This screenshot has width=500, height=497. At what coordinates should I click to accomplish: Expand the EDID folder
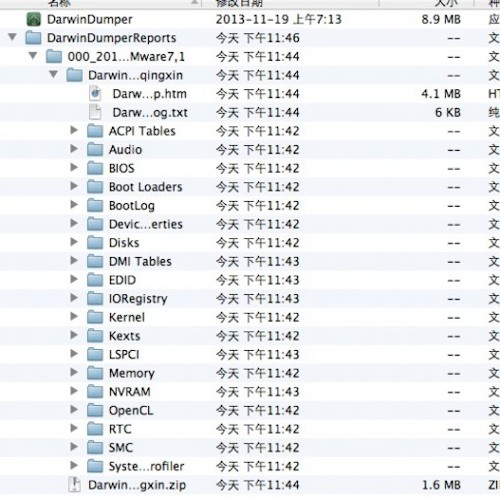74,279
